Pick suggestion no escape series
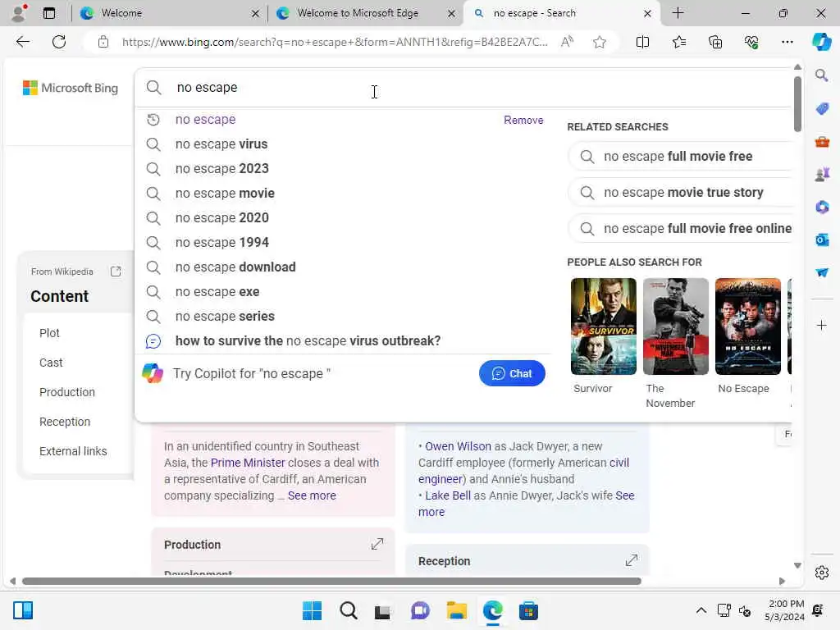 [343, 317]
